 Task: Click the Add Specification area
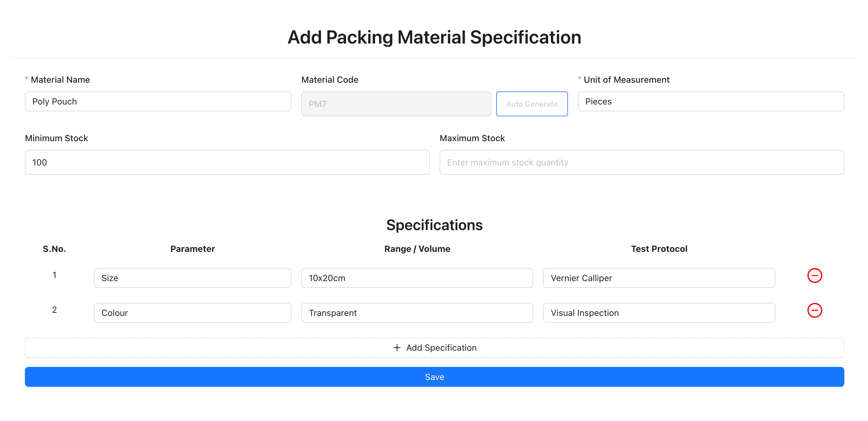pos(434,347)
